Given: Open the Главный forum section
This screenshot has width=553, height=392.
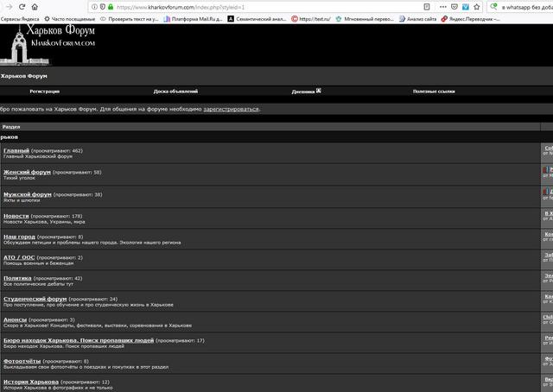Looking at the screenshot, I should point(16,150).
